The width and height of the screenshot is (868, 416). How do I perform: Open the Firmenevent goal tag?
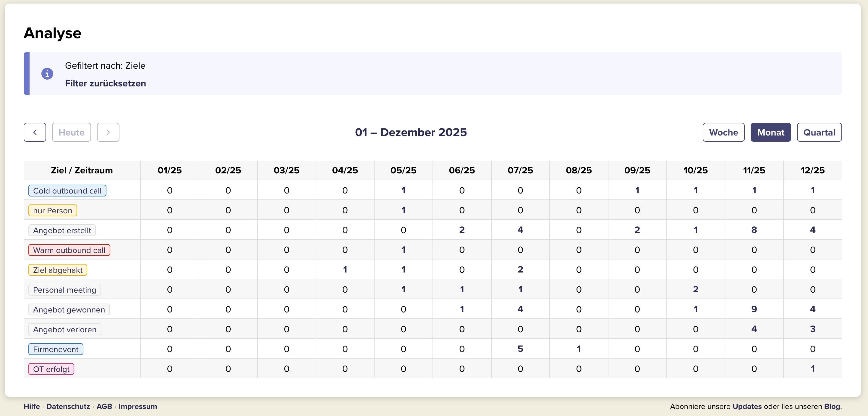tap(56, 349)
